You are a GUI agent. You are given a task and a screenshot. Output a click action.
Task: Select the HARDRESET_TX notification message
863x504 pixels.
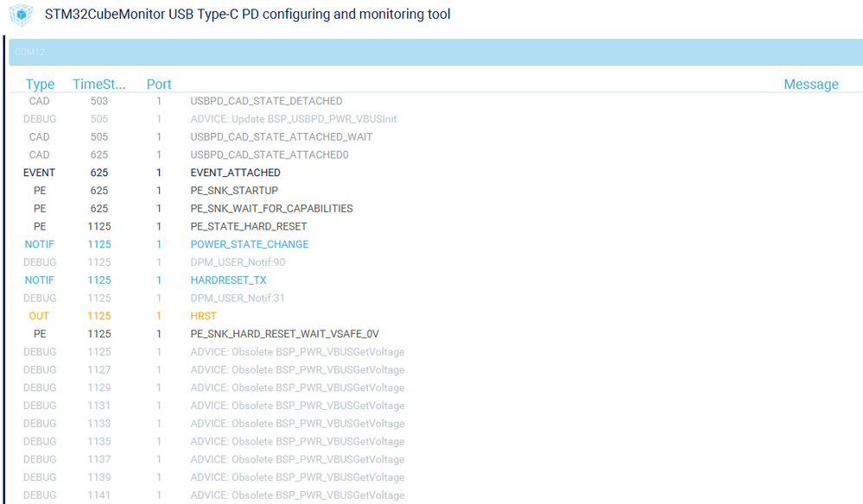(x=228, y=280)
